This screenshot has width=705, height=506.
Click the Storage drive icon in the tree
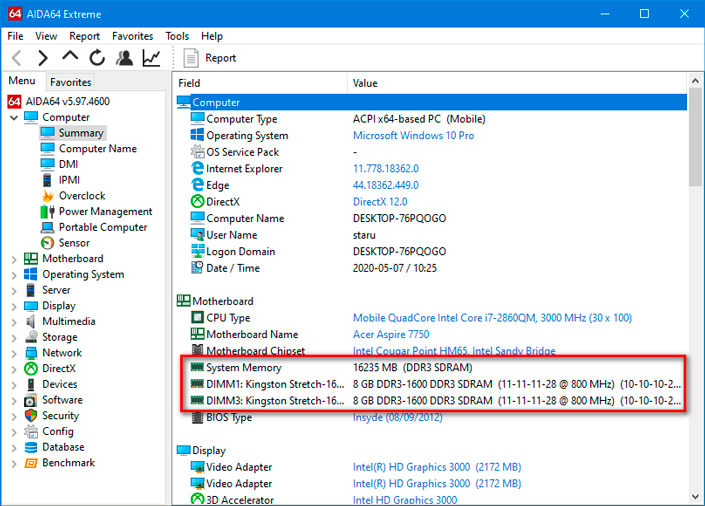31,337
